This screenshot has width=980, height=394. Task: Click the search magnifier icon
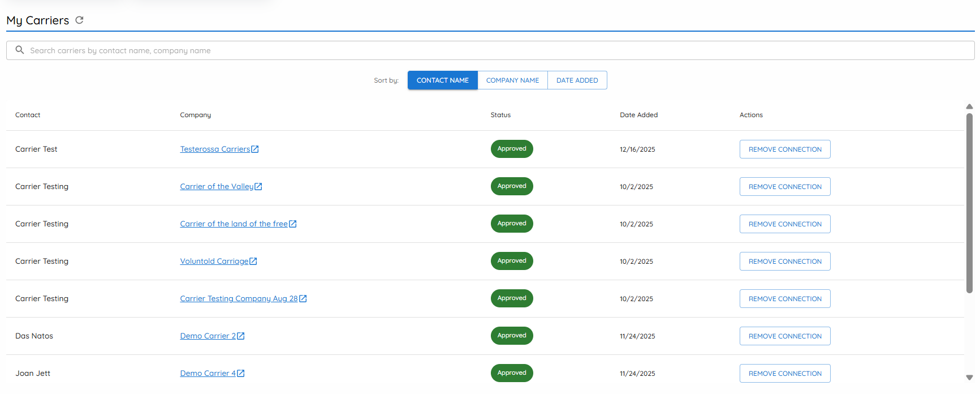[x=19, y=50]
